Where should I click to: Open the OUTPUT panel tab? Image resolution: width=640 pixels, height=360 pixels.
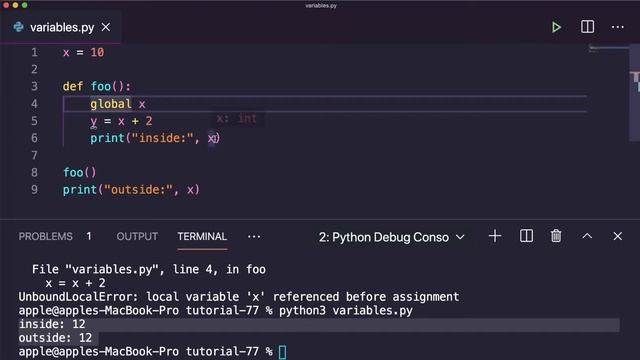click(x=137, y=236)
